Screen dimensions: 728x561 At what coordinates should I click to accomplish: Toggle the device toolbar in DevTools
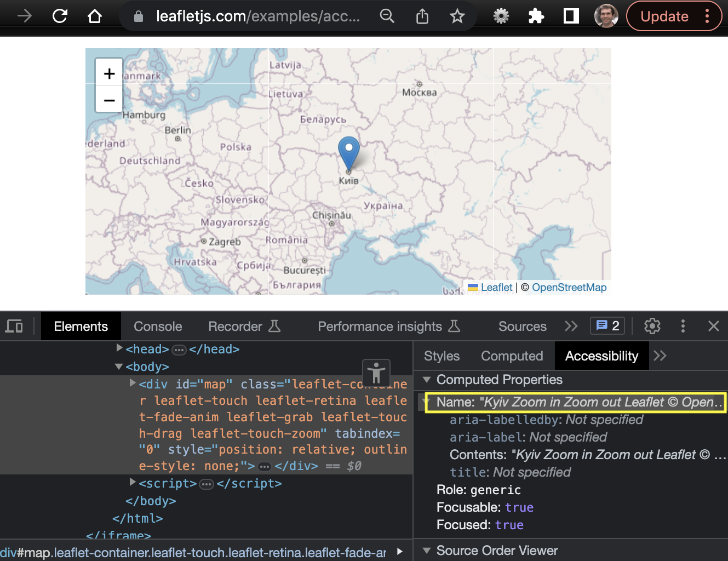[x=14, y=326]
